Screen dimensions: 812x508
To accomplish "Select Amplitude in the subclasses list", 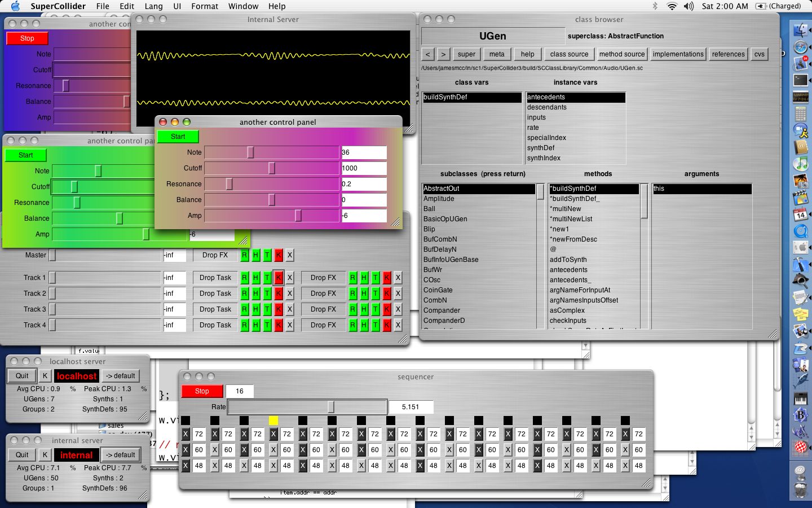I will click(439, 198).
